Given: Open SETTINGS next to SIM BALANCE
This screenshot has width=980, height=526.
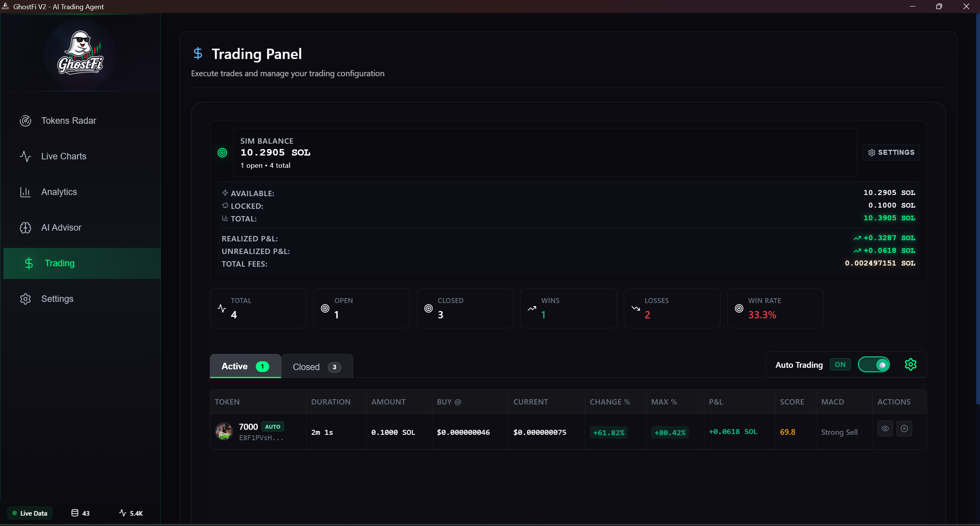Looking at the screenshot, I should pos(890,152).
